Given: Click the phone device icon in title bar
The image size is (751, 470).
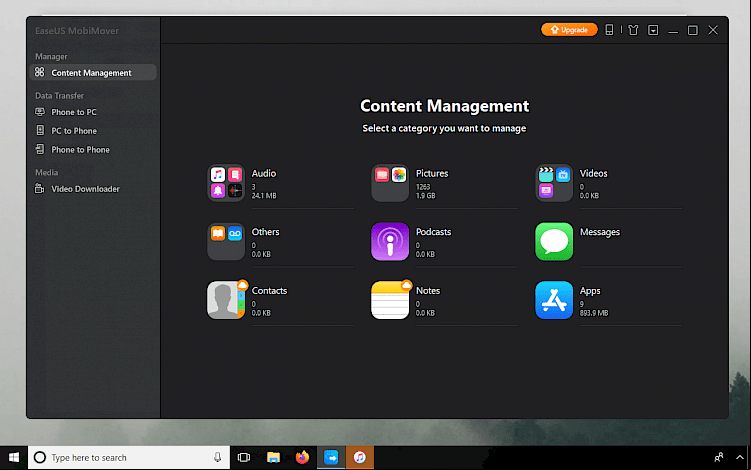Looking at the screenshot, I should (609, 30).
